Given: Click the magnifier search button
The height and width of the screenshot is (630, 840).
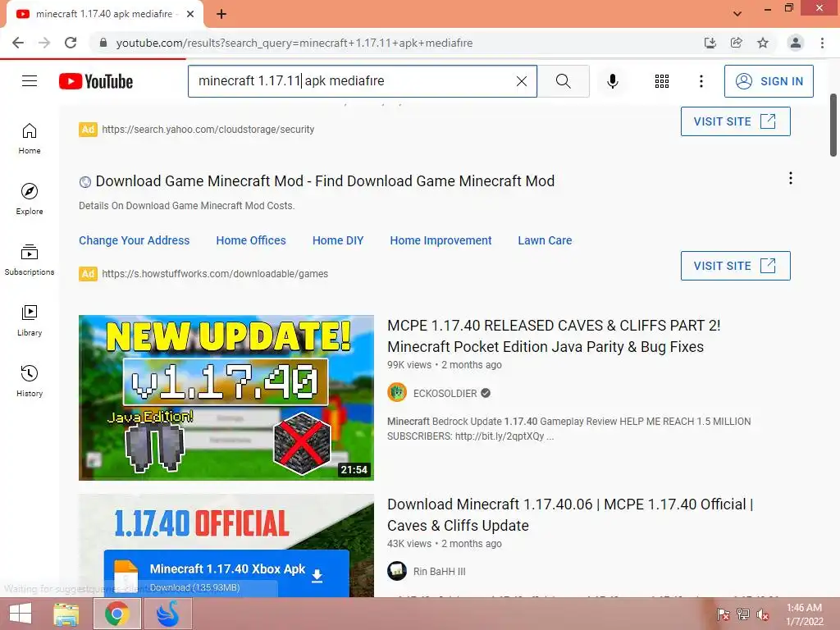Looking at the screenshot, I should tap(563, 81).
